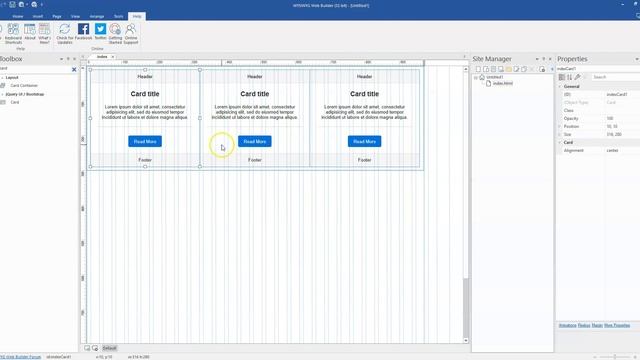Click Check for Updates icon
Viewport: 640px width, 360px height.
pos(65,33)
